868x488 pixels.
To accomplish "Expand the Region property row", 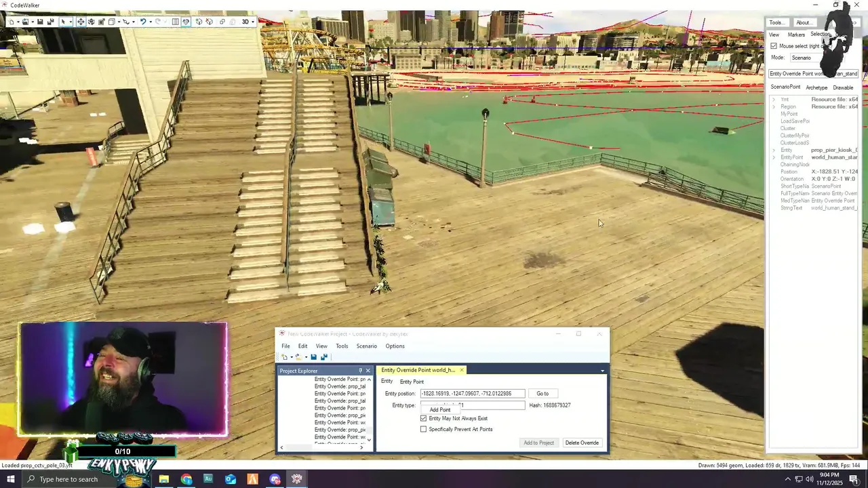I will [774, 107].
